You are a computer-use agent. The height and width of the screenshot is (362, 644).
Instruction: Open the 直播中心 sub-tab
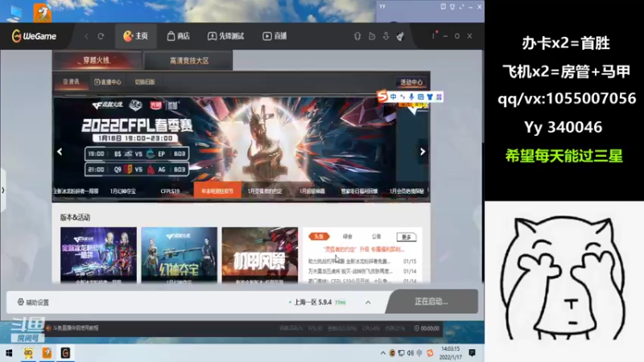pyautogui.click(x=108, y=82)
